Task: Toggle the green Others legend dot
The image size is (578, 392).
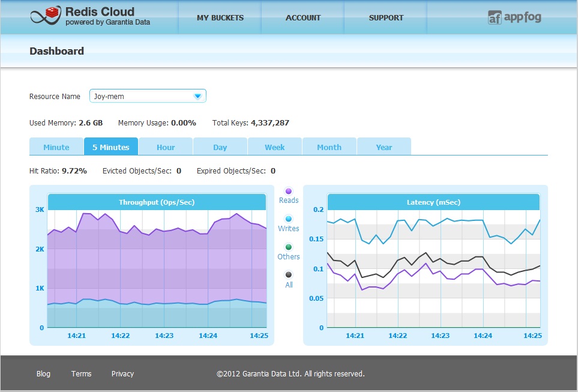Action: tap(289, 247)
